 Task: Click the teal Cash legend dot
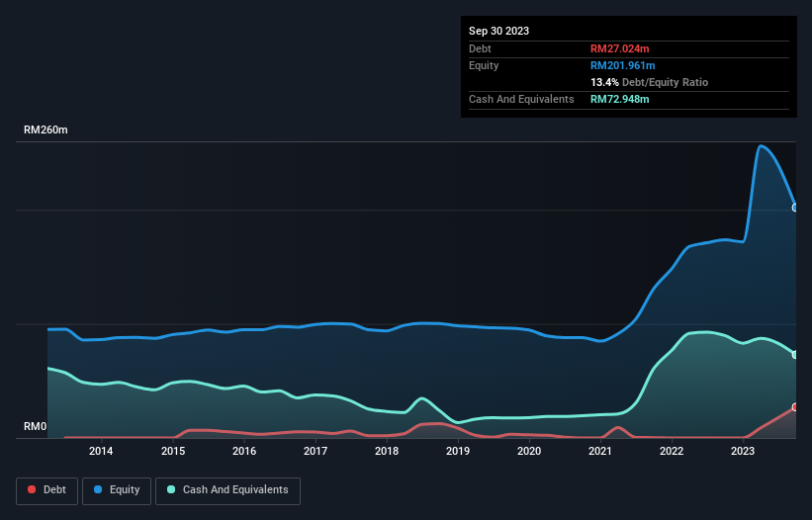click(171, 489)
